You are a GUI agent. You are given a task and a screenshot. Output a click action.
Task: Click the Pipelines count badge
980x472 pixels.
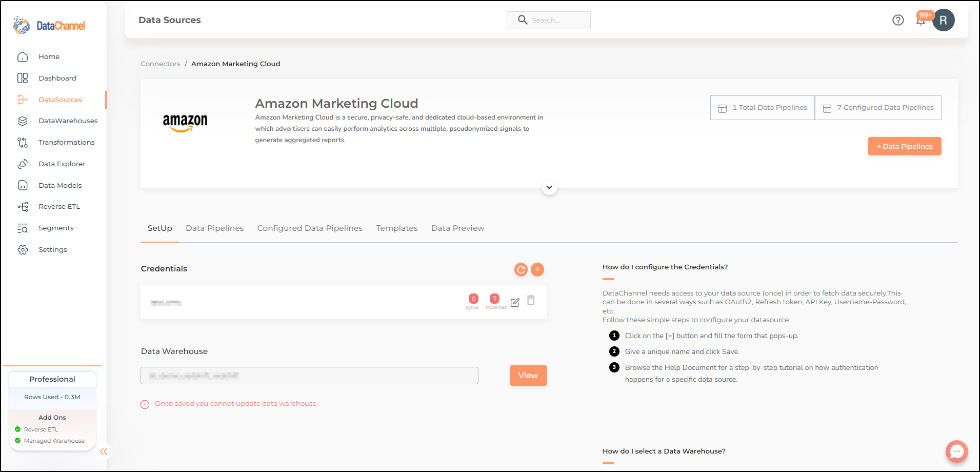494,299
